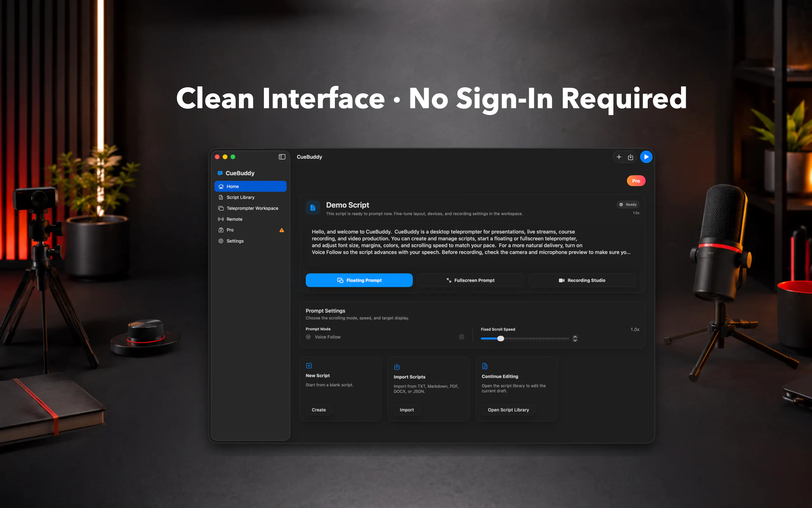This screenshot has height=508, width=812.
Task: Click the Voice Follow mode icon
Action: [x=308, y=337]
